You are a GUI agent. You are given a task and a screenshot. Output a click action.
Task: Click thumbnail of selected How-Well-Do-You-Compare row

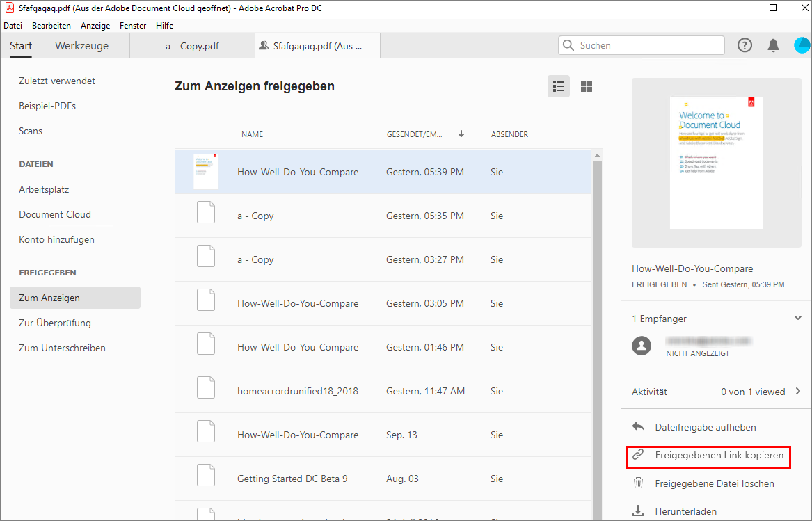[205, 171]
